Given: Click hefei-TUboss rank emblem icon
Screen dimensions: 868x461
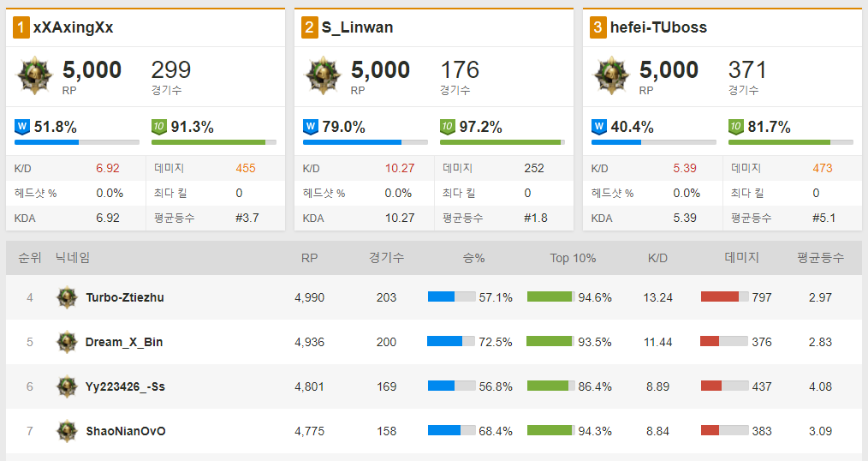Looking at the screenshot, I should (611, 75).
